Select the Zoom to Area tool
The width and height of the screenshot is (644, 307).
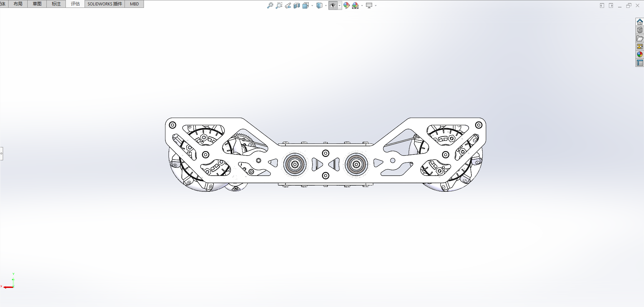pos(279,5)
